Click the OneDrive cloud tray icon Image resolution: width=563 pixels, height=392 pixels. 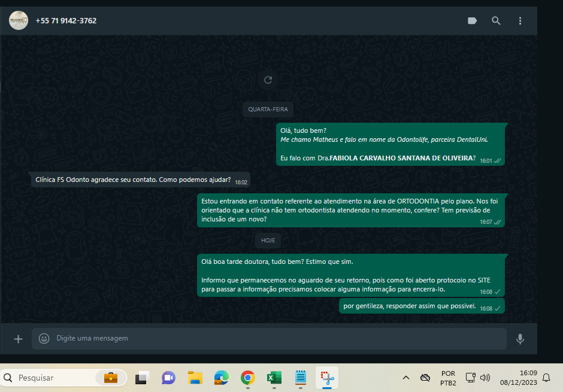pos(425,378)
